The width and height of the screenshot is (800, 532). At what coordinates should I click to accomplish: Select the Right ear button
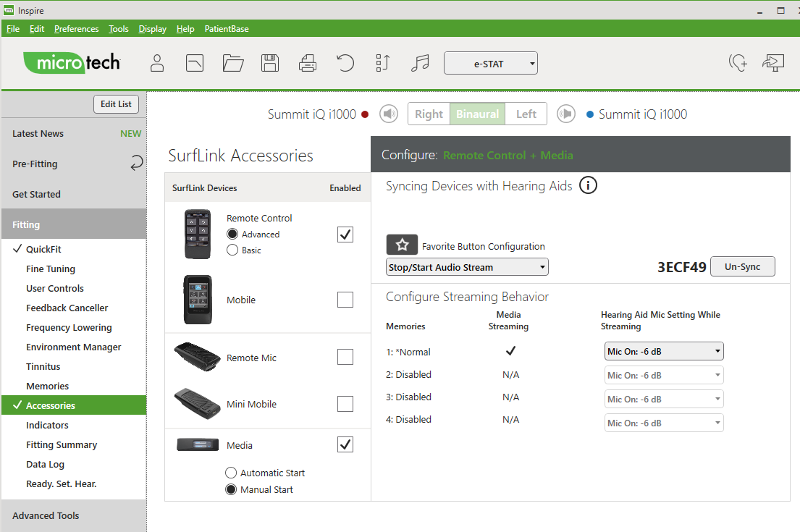(x=429, y=114)
